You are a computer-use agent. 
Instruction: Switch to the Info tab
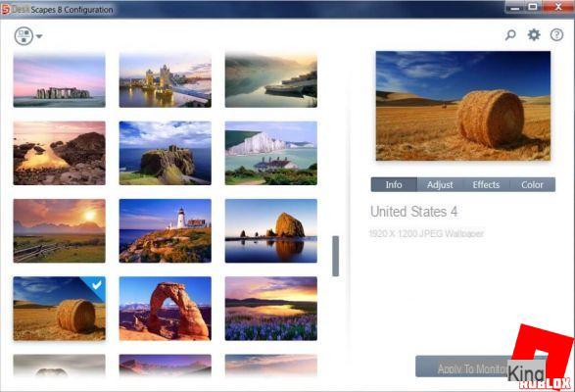pyautogui.click(x=394, y=184)
